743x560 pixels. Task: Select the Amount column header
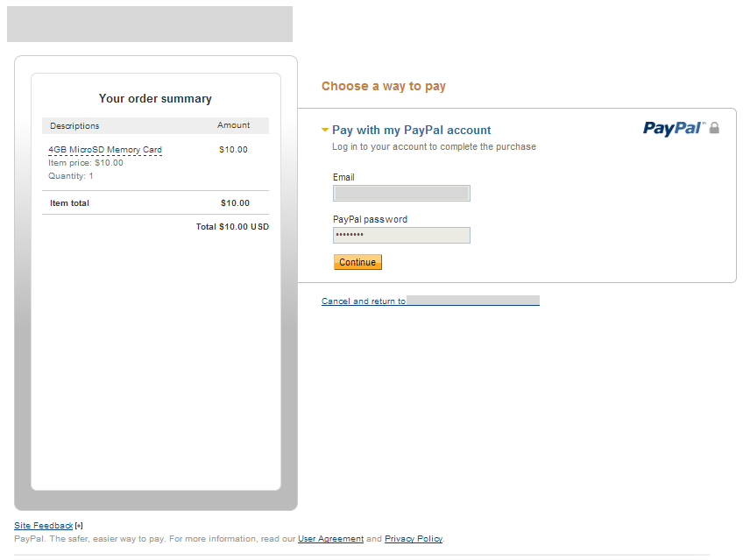point(234,125)
